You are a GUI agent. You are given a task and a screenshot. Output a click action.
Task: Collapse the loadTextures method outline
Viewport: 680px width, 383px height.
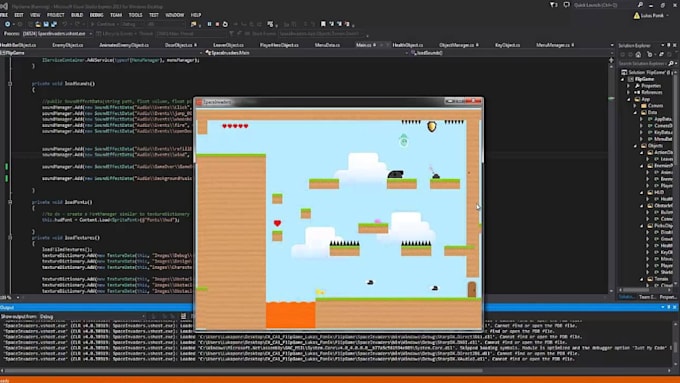[10, 238]
